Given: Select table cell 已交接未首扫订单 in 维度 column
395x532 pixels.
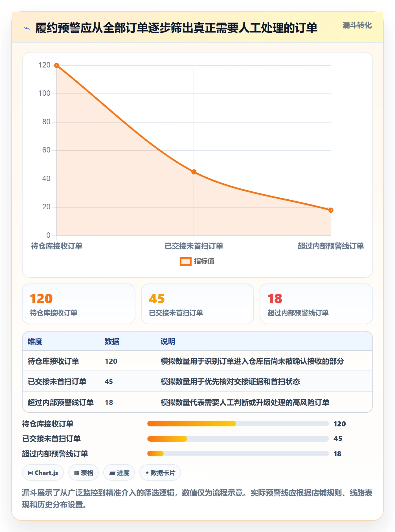Looking at the screenshot, I should coord(57,382).
